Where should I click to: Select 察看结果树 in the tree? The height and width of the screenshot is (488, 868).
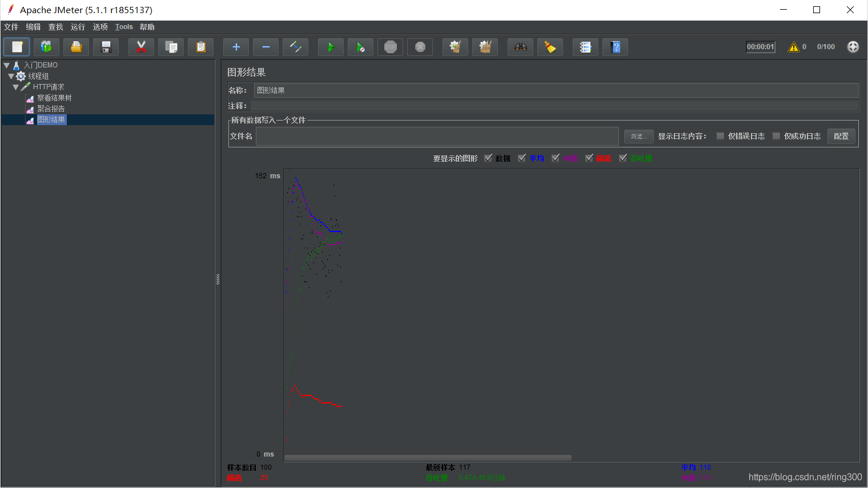pyautogui.click(x=54, y=98)
